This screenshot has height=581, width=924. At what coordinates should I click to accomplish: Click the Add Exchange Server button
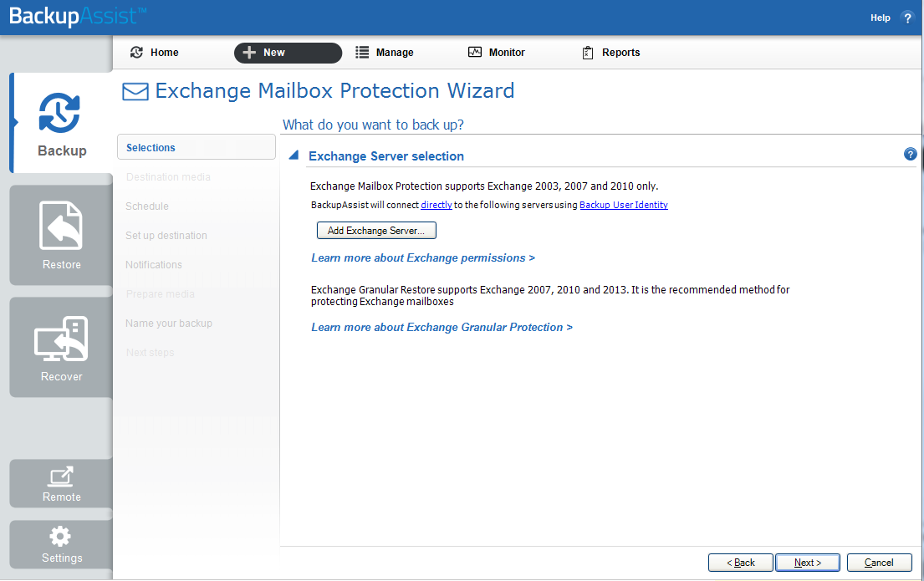pos(376,231)
